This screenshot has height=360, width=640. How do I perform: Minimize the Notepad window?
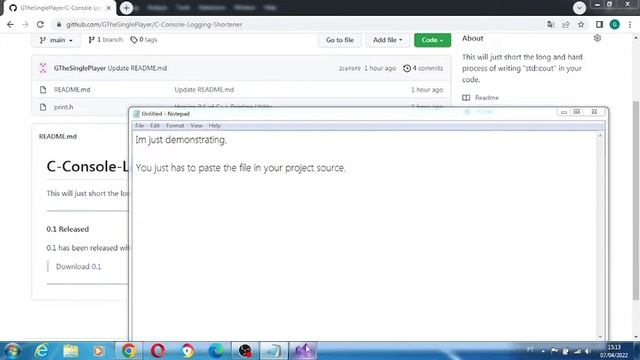[x=564, y=112]
